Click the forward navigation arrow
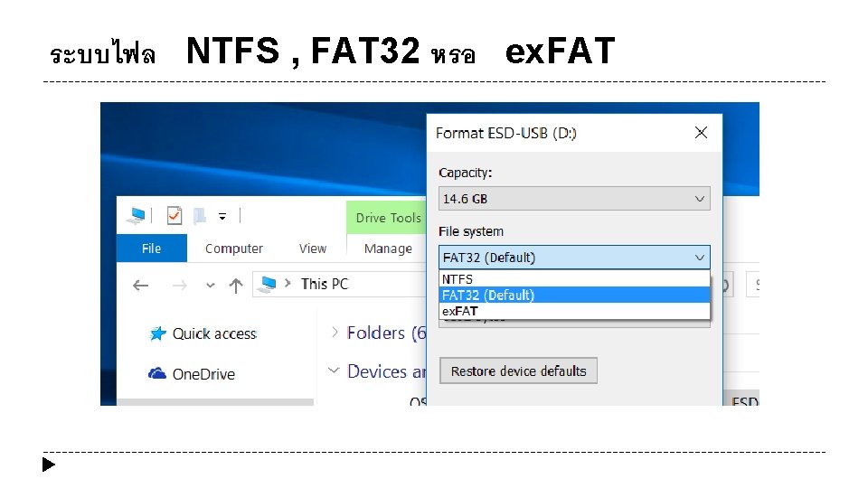868x488 pixels. pyautogui.click(x=179, y=285)
